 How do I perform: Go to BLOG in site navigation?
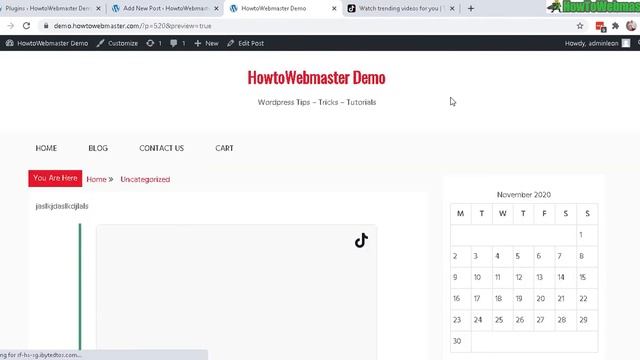98,148
